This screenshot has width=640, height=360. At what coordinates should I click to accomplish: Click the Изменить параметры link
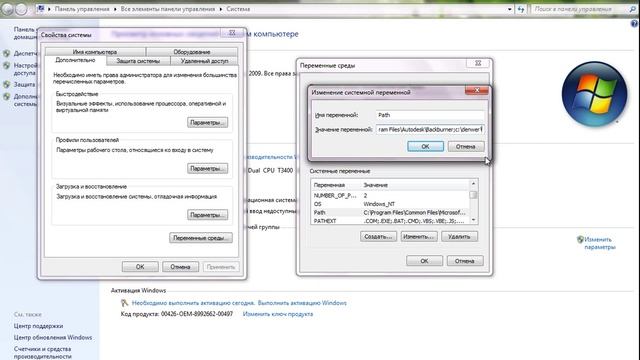(x=600, y=243)
